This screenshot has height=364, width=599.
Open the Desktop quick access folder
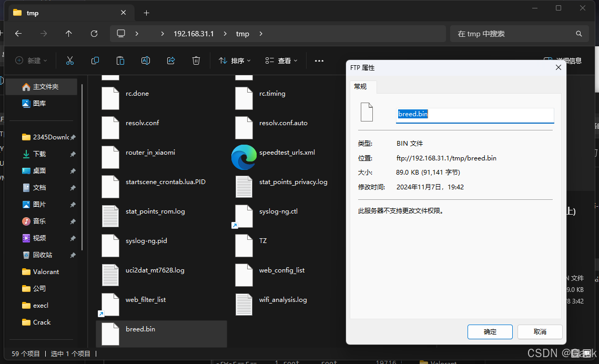tap(48, 171)
